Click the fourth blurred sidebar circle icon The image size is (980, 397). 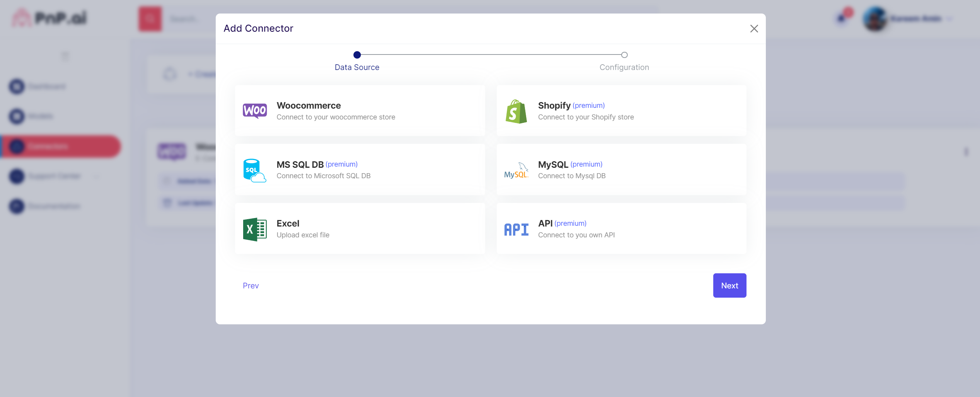pos(17,176)
